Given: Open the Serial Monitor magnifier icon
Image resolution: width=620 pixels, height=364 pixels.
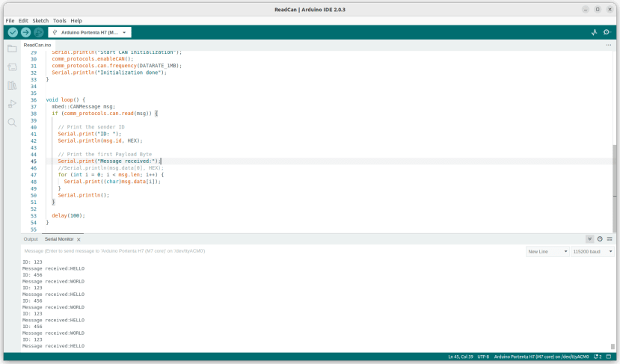Looking at the screenshot, I should click(607, 32).
